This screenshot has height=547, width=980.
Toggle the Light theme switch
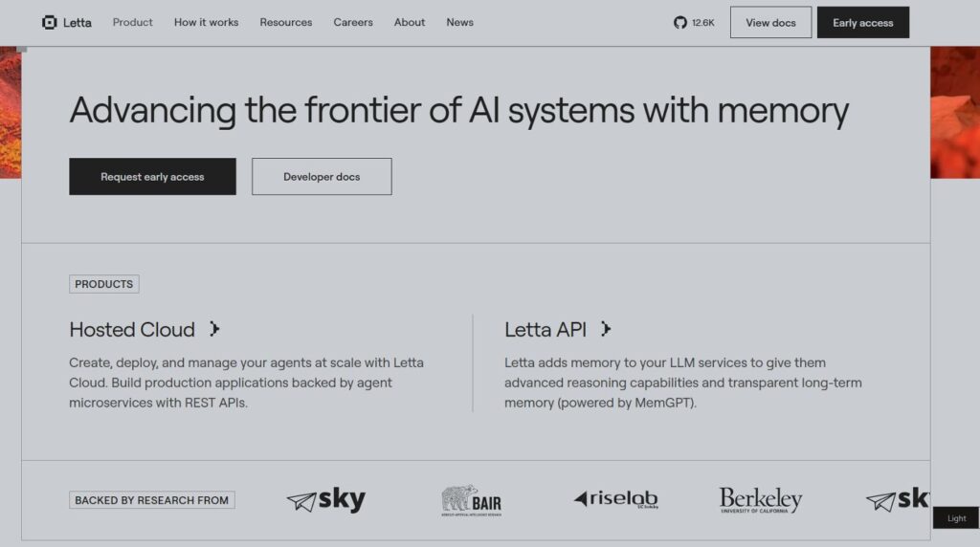(x=956, y=517)
